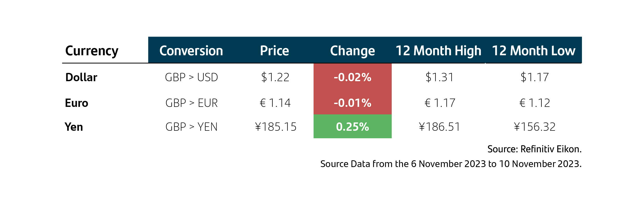This screenshot has height=207, width=644.
Task: Click the ¥186.51 twelve month high value
Action: (439, 127)
